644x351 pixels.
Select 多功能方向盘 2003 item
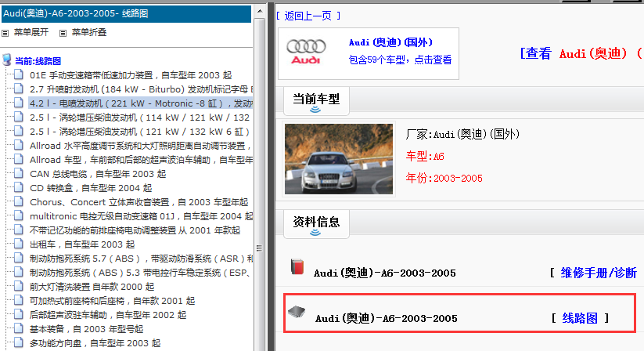(x=95, y=343)
